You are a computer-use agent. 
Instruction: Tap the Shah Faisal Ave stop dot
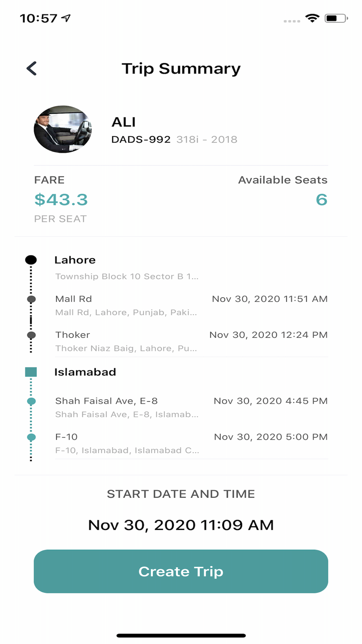click(x=31, y=401)
